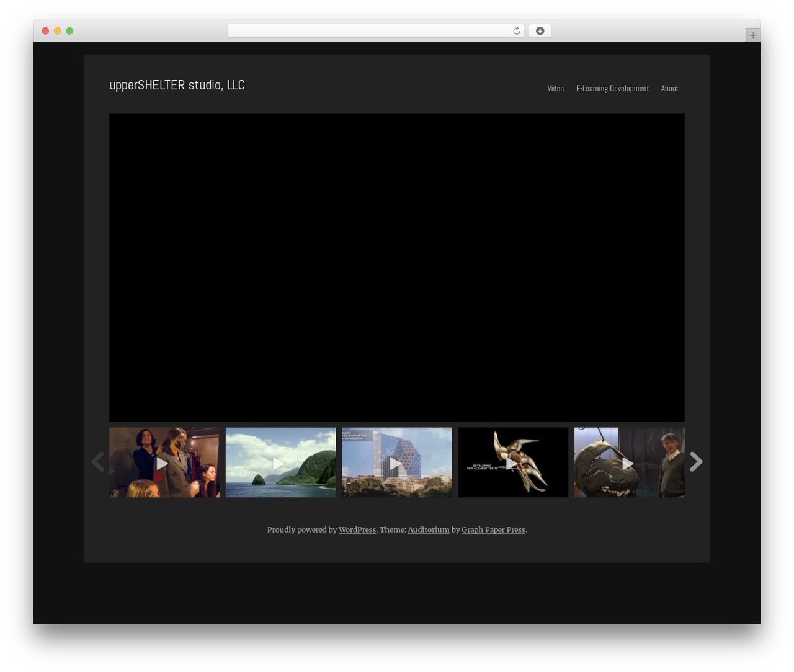This screenshot has width=794, height=672.
Task: Open the Graph Paper Press link
Action: pyautogui.click(x=493, y=529)
